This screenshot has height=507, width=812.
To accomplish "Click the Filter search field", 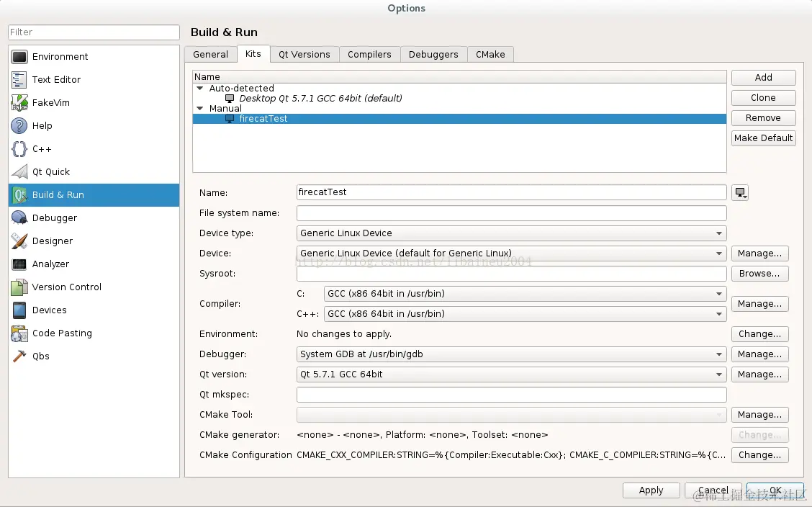I will [94, 32].
